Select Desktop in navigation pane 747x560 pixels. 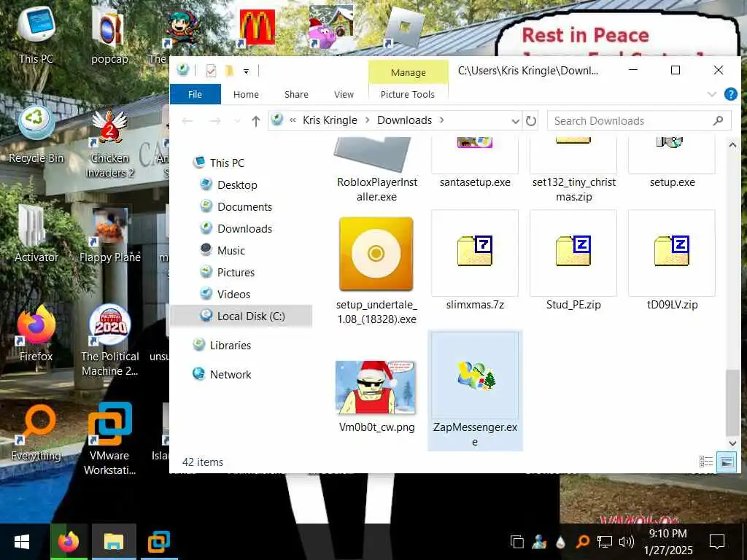237,184
